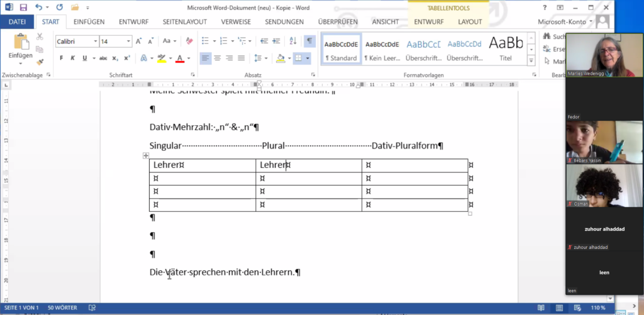Save the document with the floppy disk icon
Image resolution: width=644 pixels, height=315 pixels.
[x=23, y=8]
